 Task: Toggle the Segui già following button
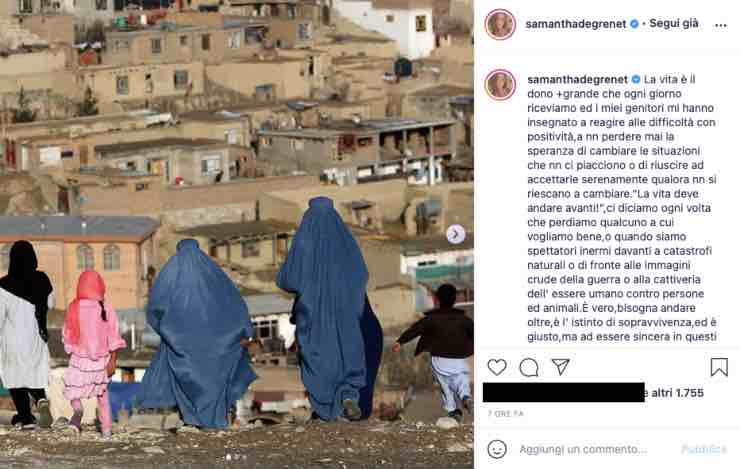tap(673, 23)
